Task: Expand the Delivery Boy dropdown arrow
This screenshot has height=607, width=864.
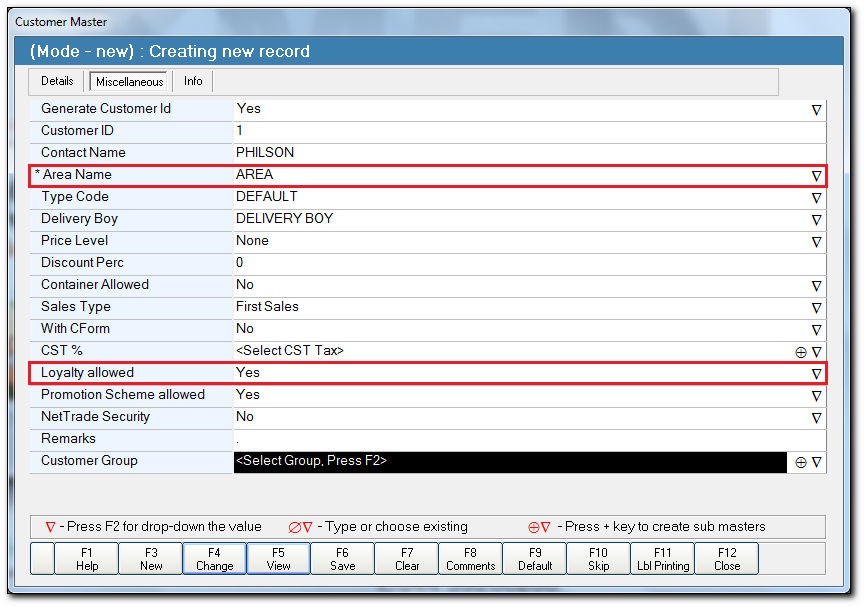Action: [816, 220]
